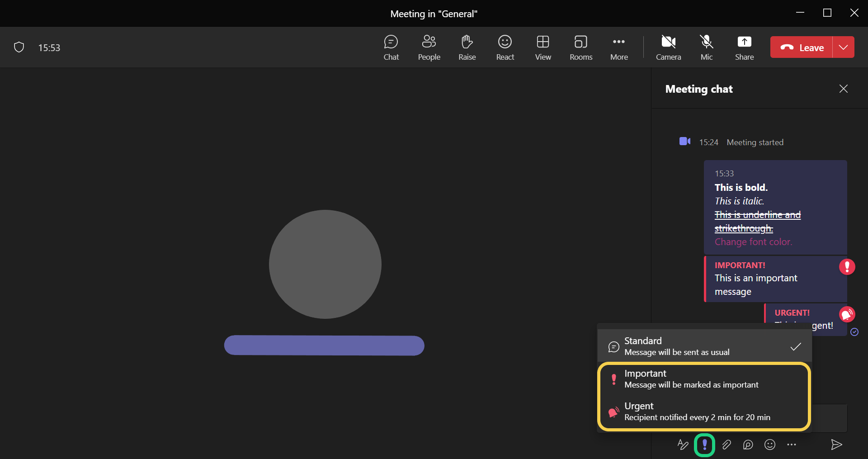Viewport: 868px width, 459px height.
Task: Open the React emoji options
Action: pos(505,47)
